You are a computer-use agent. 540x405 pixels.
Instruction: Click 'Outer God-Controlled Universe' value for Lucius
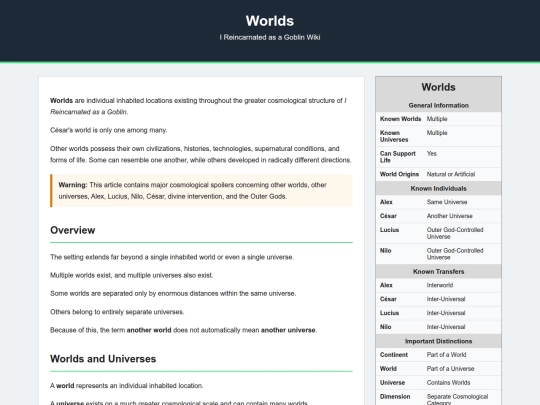(455, 233)
